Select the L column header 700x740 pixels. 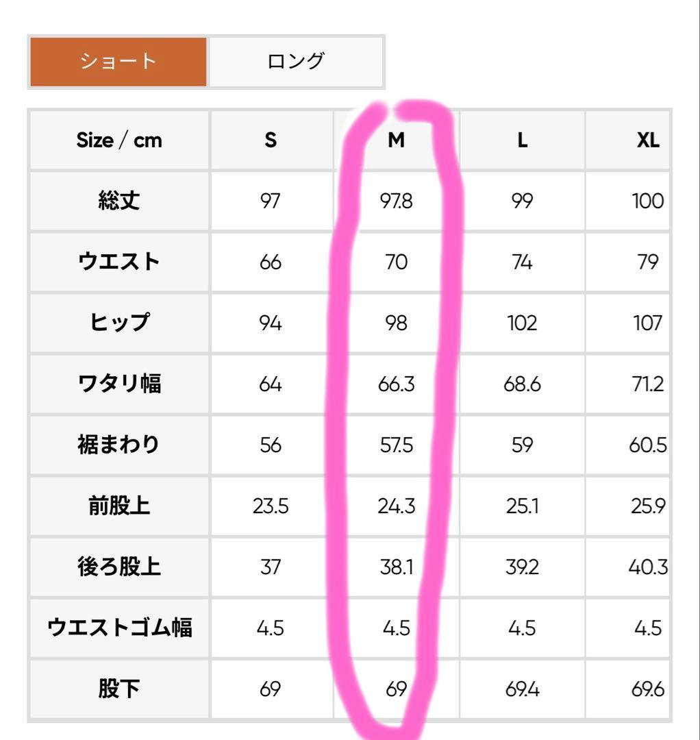521,140
